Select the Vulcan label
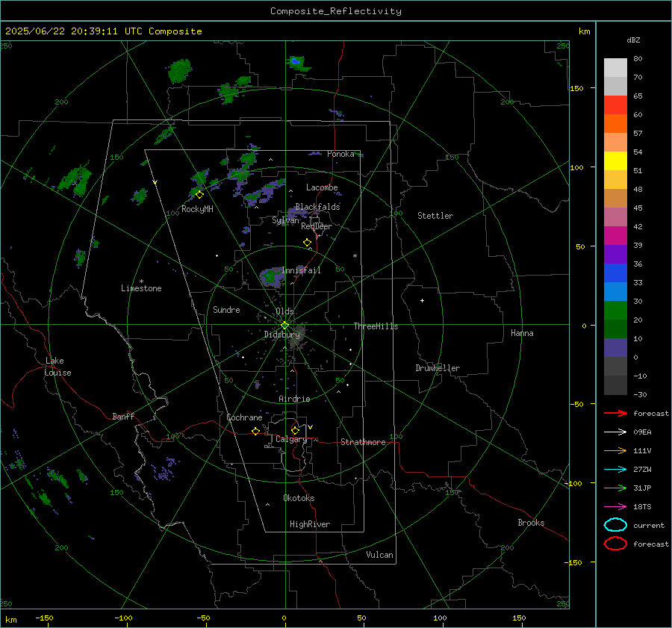Screen dimensions: 672x628 [x=379, y=554]
